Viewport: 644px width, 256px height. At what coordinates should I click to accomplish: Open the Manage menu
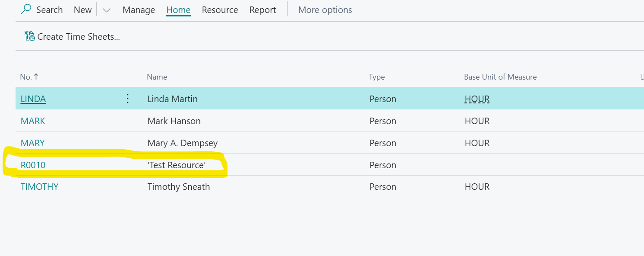(x=139, y=10)
